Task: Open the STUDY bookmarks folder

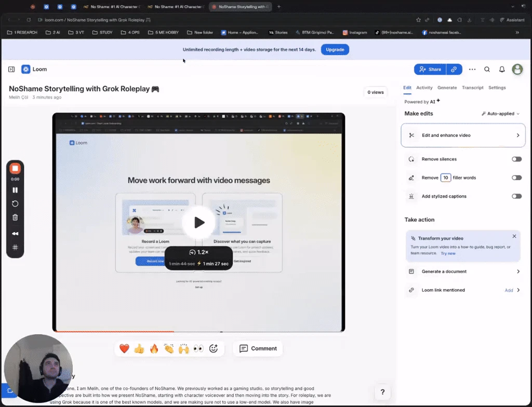Action: pyautogui.click(x=102, y=33)
